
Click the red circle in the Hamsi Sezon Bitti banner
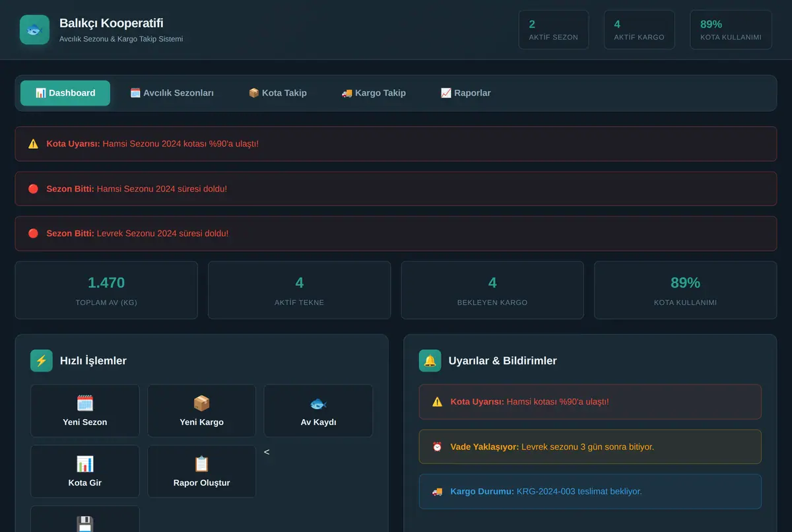coord(33,189)
